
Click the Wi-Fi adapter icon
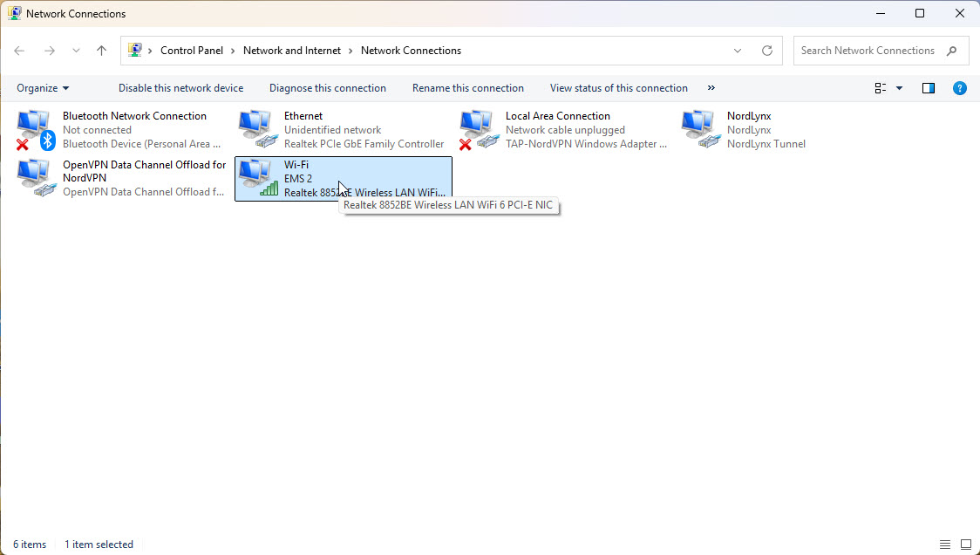tap(256, 178)
